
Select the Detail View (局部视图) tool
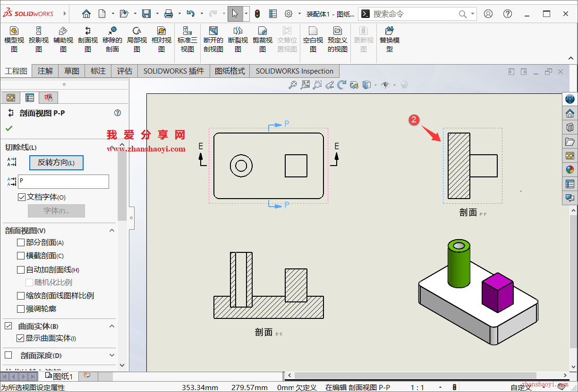[137, 40]
